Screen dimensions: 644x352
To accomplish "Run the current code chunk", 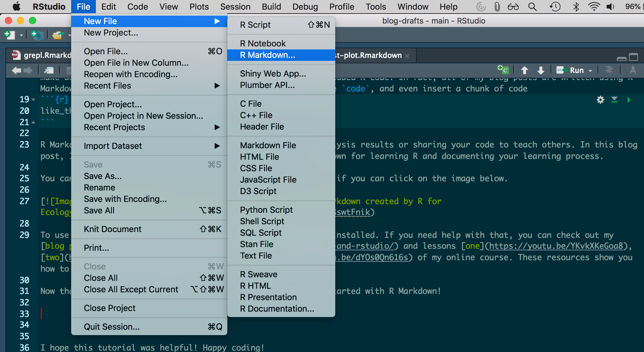I will click(x=629, y=100).
